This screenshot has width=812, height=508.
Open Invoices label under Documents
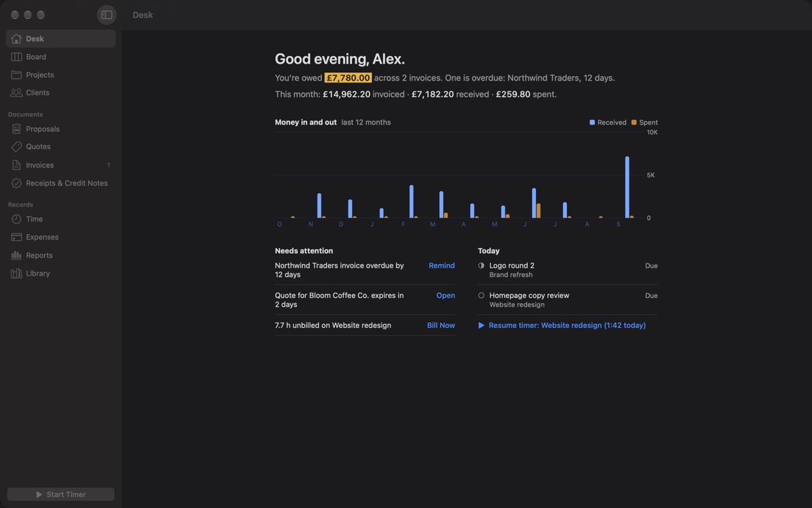coord(39,165)
